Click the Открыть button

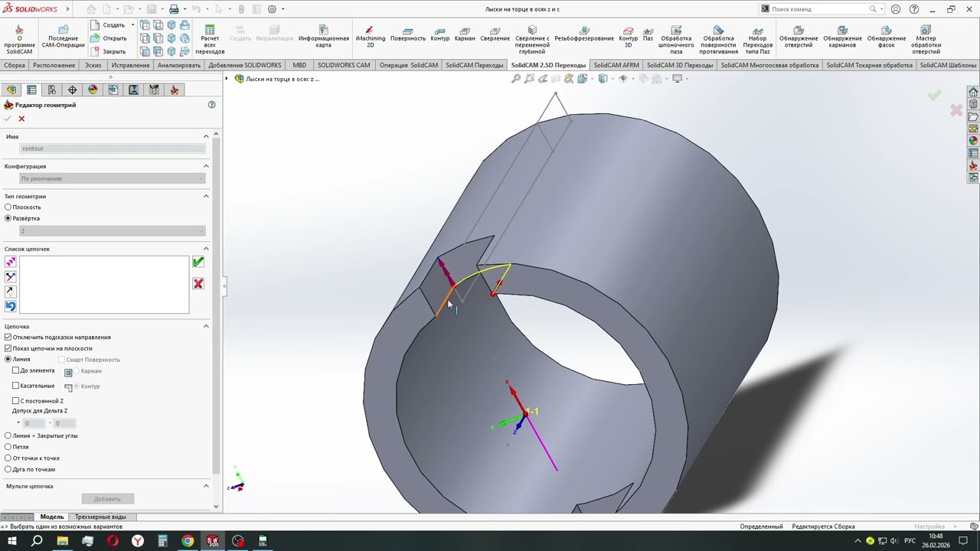click(108, 38)
